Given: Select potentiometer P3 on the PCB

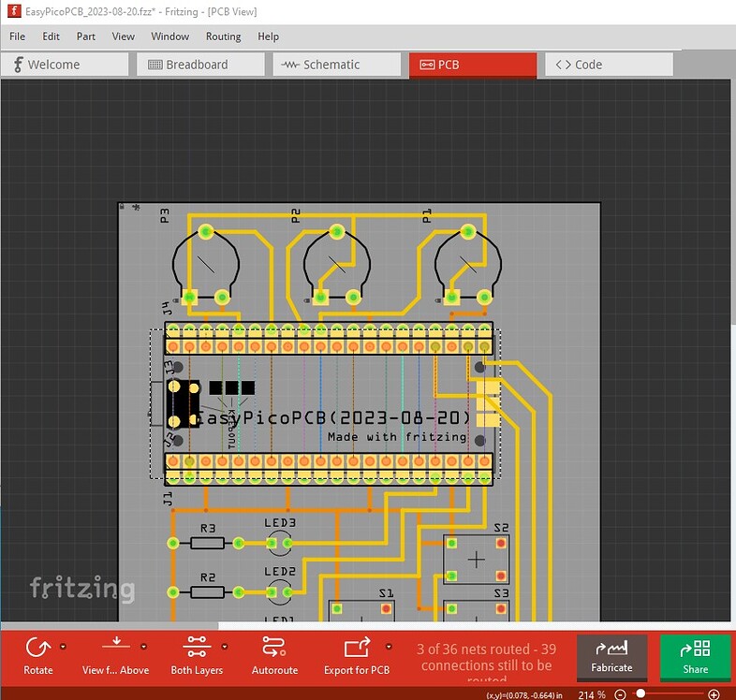Looking at the screenshot, I should pos(206,265).
